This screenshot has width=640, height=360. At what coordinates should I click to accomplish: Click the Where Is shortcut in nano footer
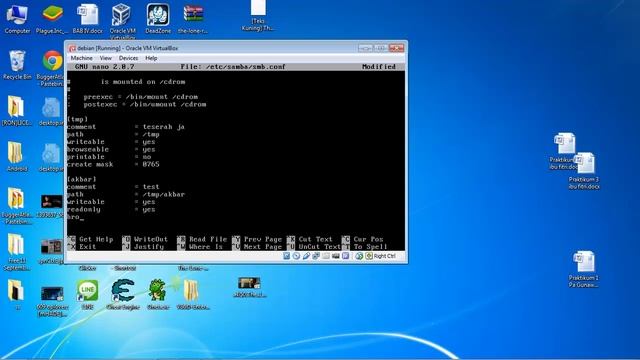click(200, 247)
